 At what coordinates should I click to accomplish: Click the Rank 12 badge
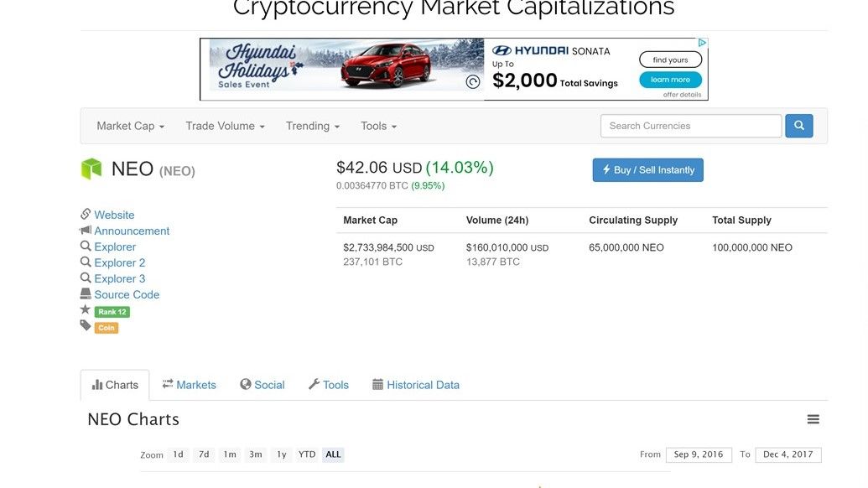click(x=112, y=312)
